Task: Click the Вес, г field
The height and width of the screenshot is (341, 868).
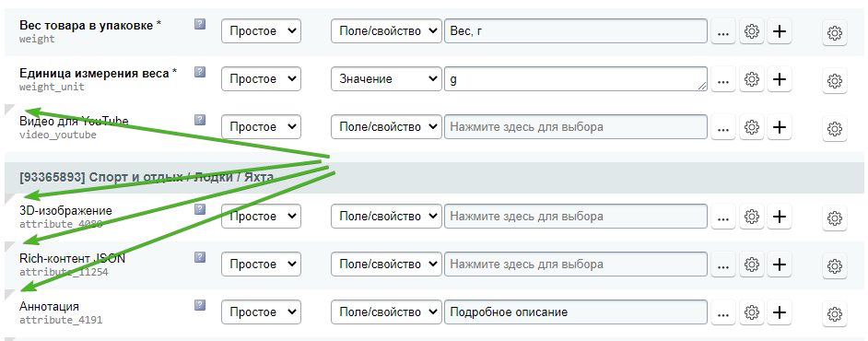Action: coord(576,31)
